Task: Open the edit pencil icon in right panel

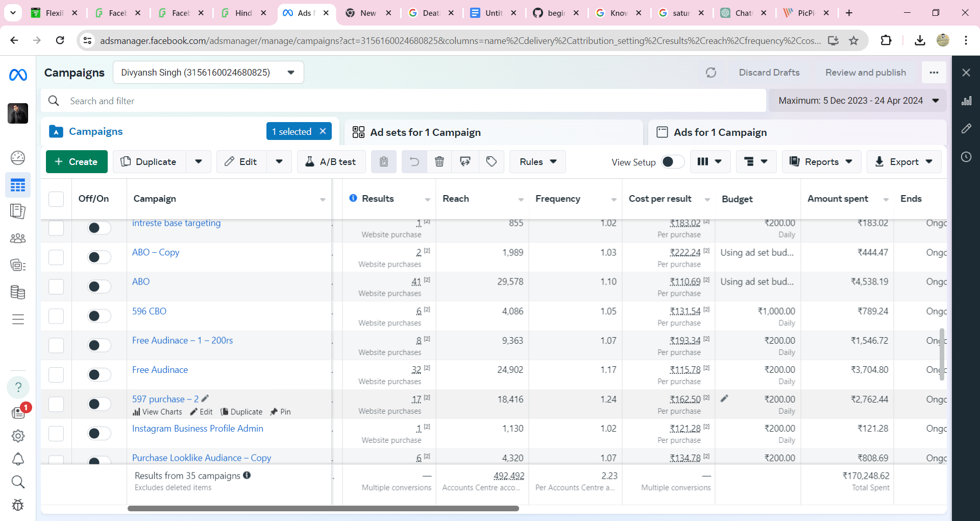Action: click(x=966, y=128)
